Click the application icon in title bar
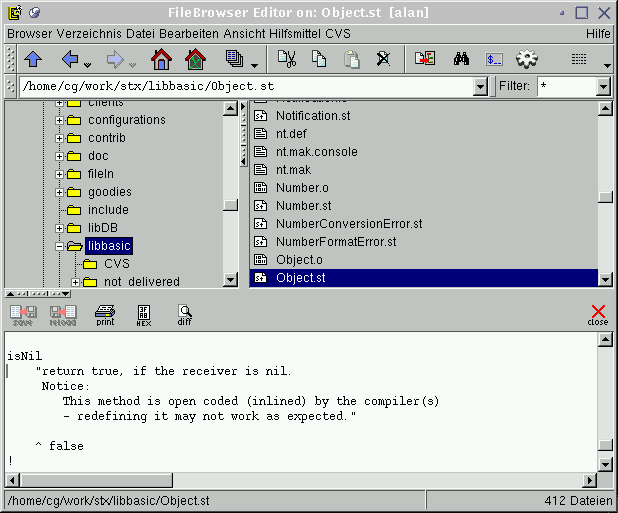 click(x=15, y=13)
